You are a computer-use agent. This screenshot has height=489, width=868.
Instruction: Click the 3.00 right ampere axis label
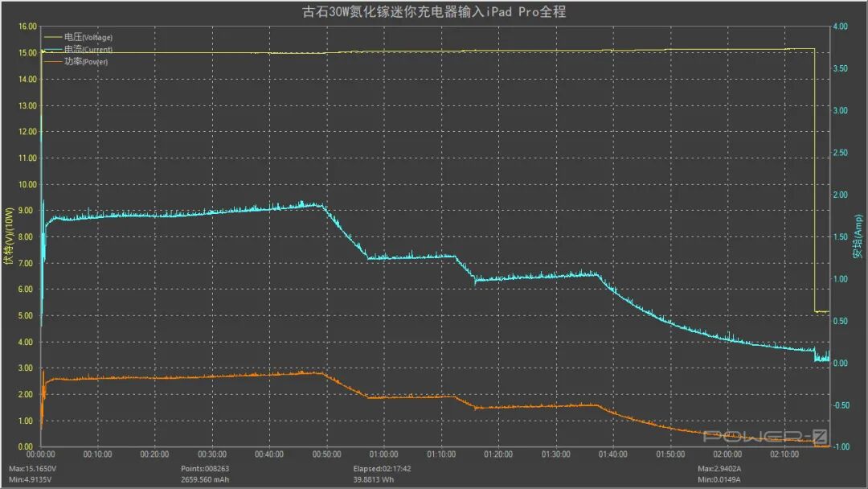(x=841, y=111)
